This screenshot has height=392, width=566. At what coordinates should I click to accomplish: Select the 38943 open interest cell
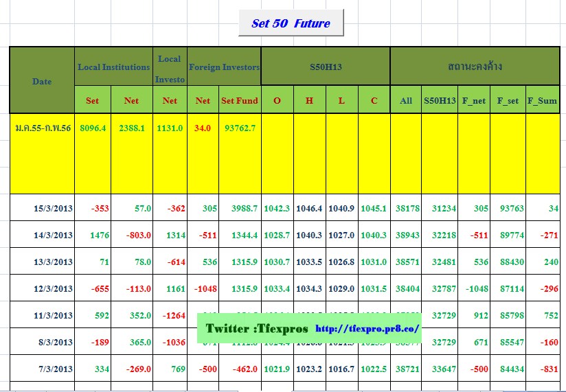coord(406,235)
